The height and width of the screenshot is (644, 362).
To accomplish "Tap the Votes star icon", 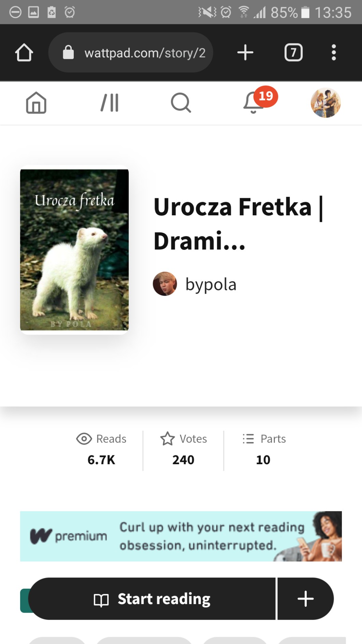I will [167, 439].
